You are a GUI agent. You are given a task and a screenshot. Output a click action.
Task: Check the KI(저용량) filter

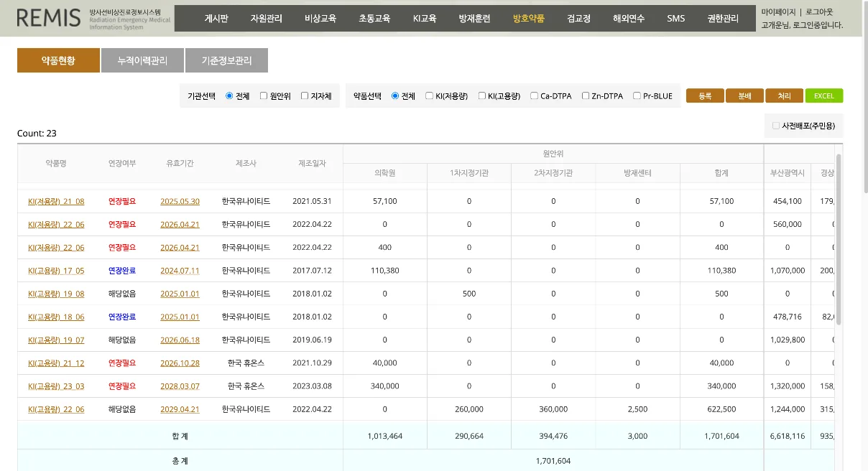[429, 95]
